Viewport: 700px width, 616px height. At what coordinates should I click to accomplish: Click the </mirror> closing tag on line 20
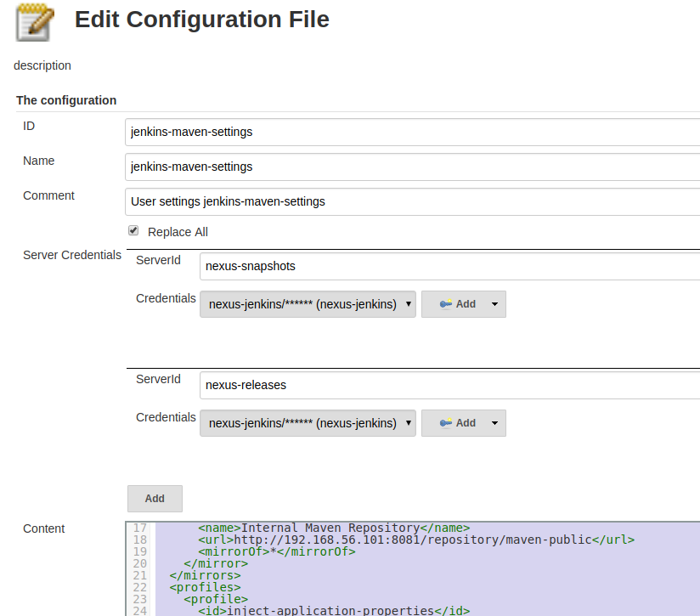tap(216, 563)
